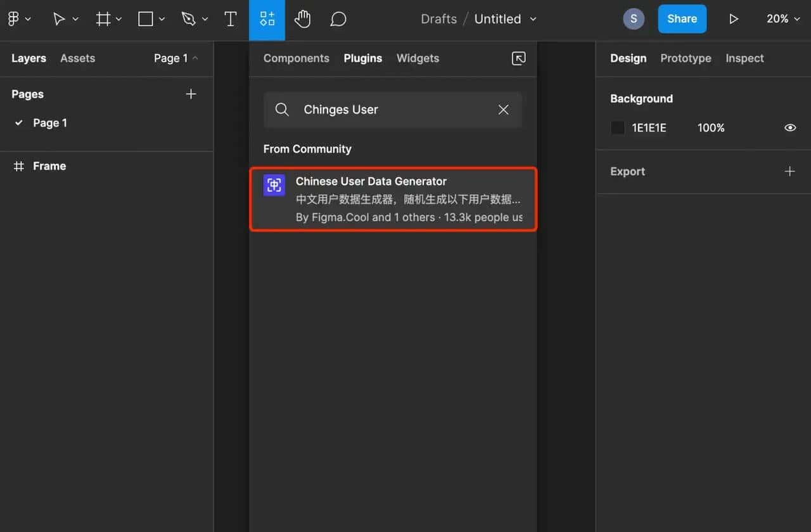Select the Frame tool
The image size is (811, 532).
(103, 19)
